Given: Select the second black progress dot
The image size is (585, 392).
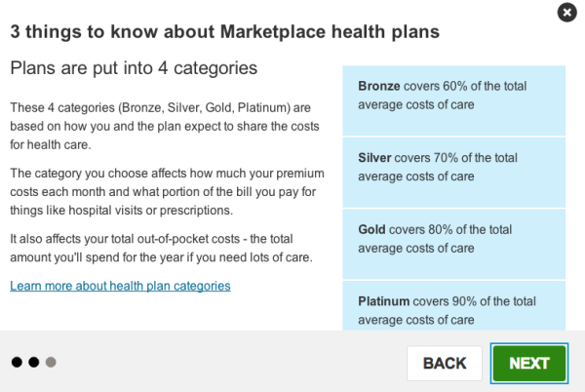Looking at the screenshot, I should pos(34,362).
